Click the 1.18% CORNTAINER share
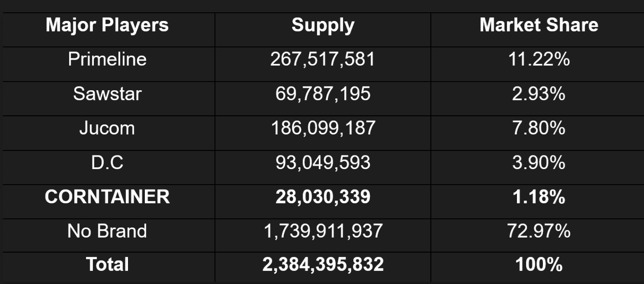The width and height of the screenshot is (644, 284). tap(539, 197)
